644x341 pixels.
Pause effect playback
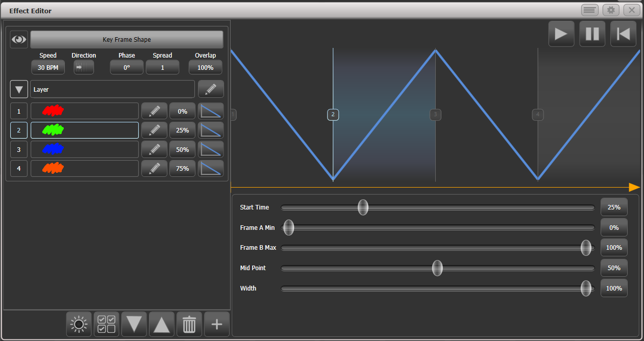592,34
